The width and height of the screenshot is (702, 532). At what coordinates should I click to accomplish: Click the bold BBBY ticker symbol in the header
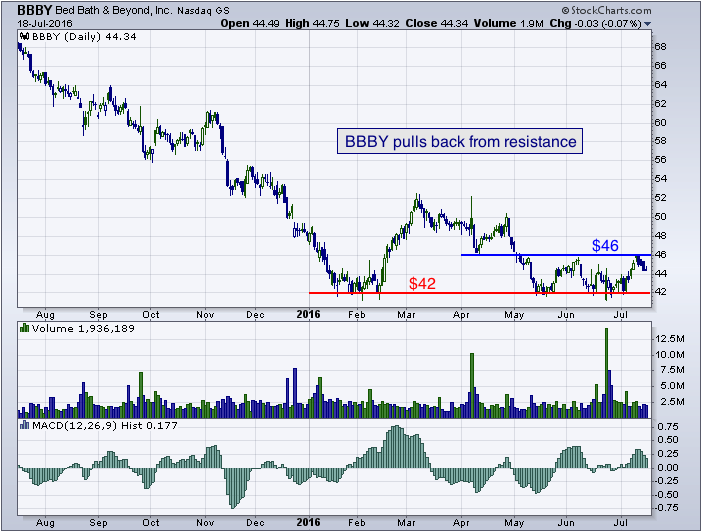click(34, 10)
